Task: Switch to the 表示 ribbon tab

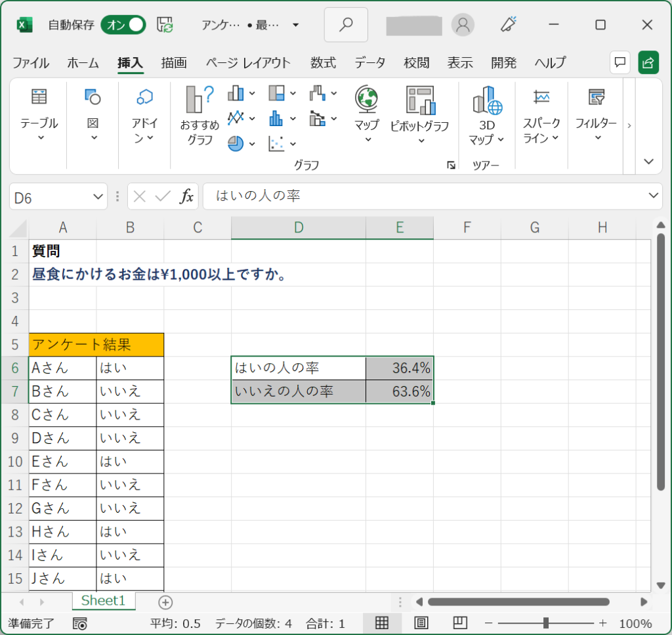Action: [460, 63]
